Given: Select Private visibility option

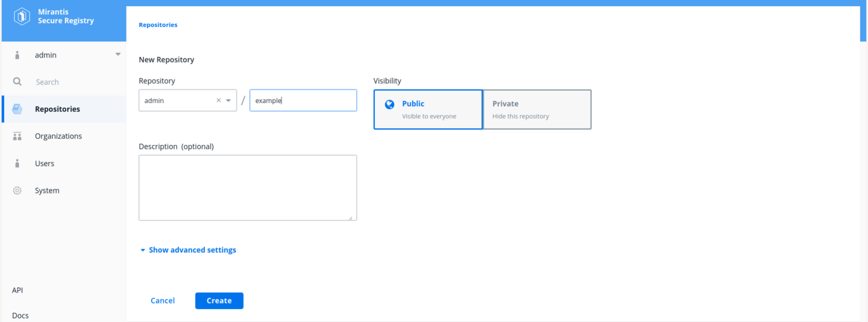Looking at the screenshot, I should click(537, 109).
